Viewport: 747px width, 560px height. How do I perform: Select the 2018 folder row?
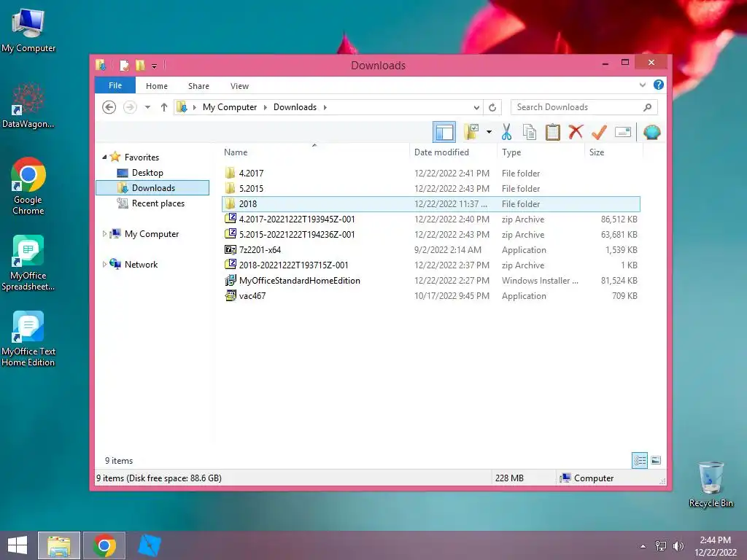(430, 204)
